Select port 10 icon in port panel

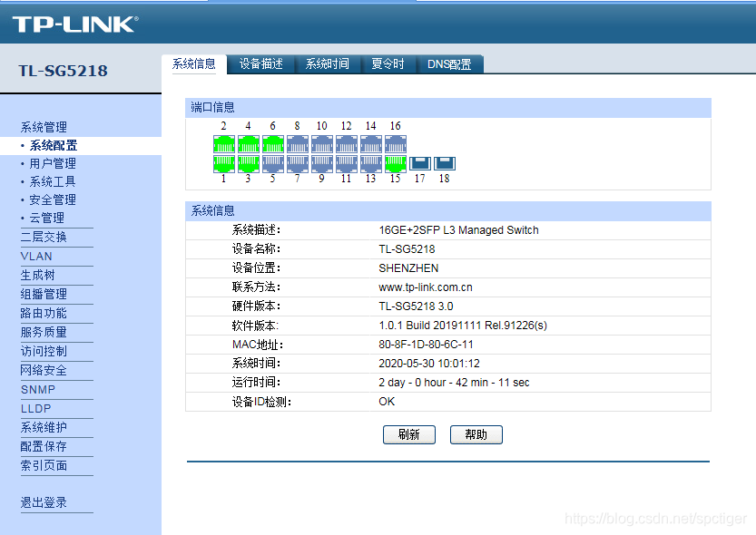[x=322, y=144]
